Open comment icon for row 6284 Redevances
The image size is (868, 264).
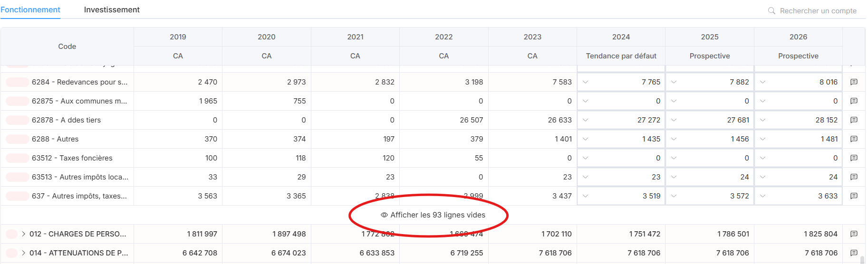(x=854, y=82)
